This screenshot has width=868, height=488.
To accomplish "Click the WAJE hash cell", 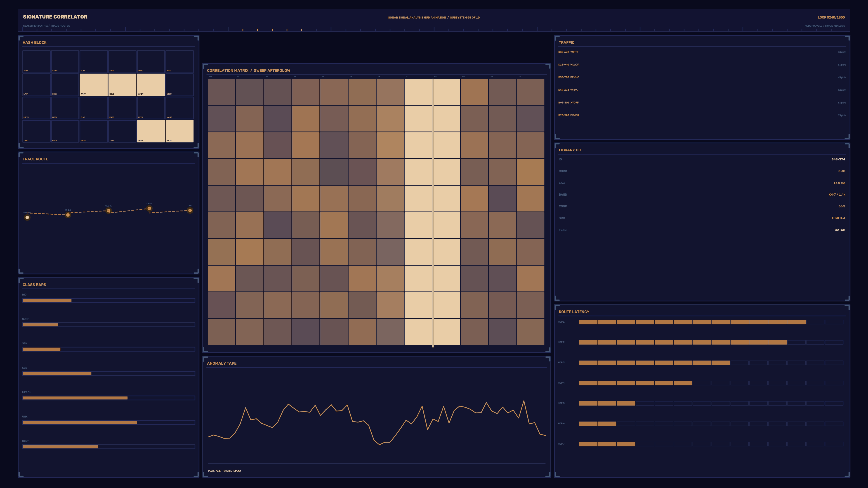I will tap(180, 108).
